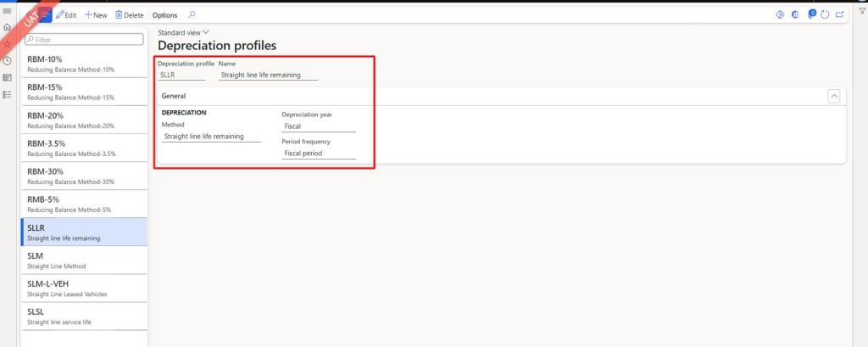Open the Depreciation year dropdown
This screenshot has width=868, height=347.
(319, 126)
